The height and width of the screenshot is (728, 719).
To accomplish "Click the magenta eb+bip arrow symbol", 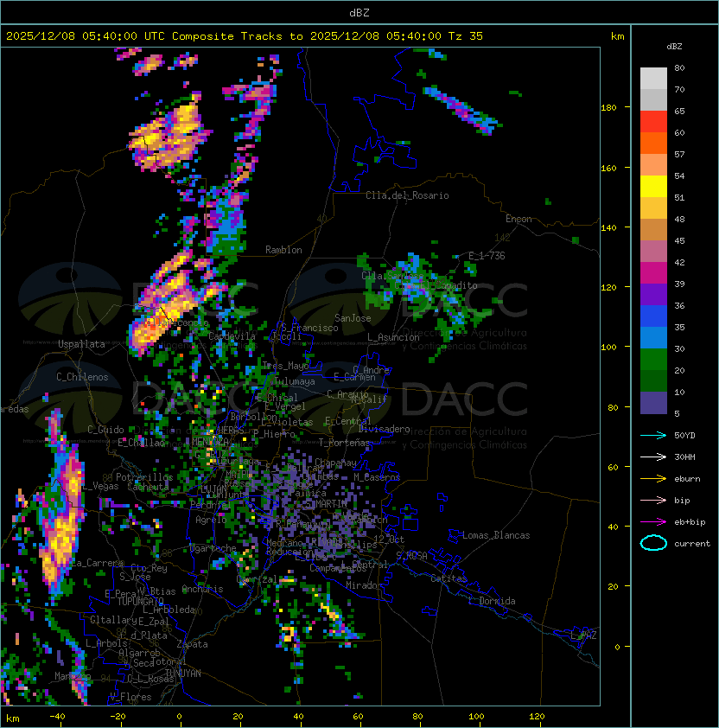I will [x=653, y=522].
